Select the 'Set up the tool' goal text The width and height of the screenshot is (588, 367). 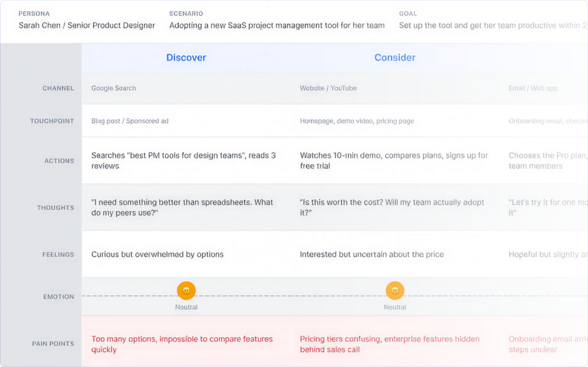(x=493, y=26)
